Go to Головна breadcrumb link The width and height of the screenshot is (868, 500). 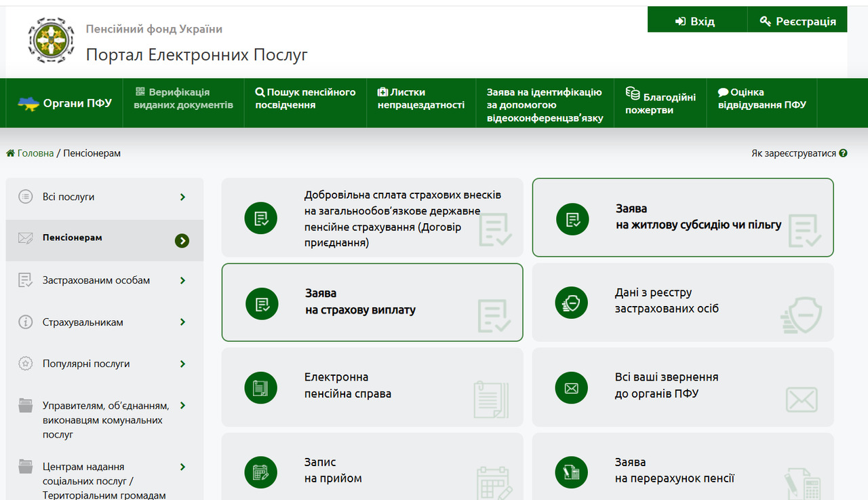tap(35, 153)
